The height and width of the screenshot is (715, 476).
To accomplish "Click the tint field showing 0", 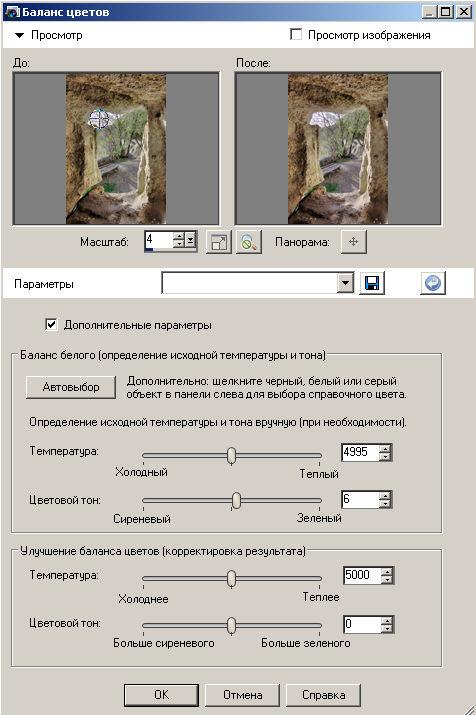I will point(362,624).
